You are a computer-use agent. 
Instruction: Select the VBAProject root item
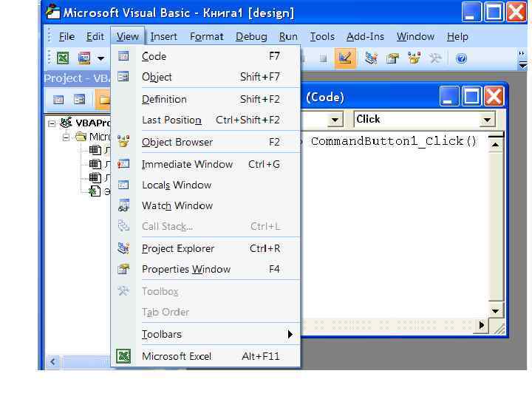[86, 123]
